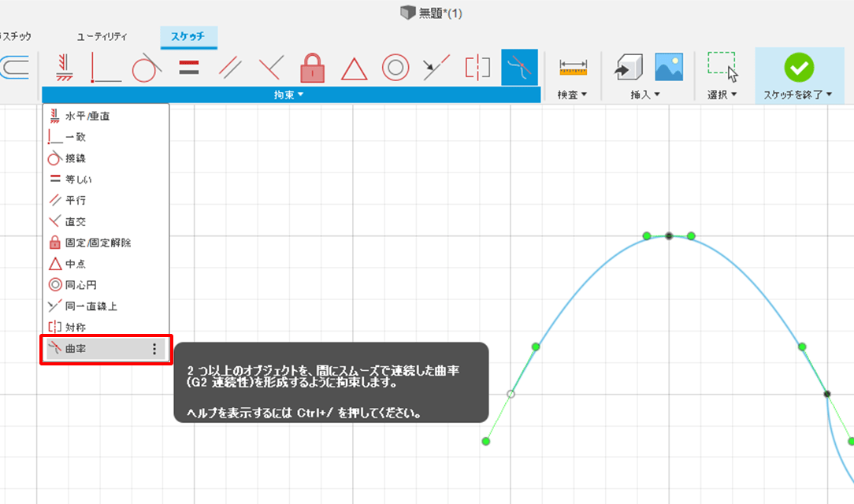Choose 一致 from the constraint menu

click(x=106, y=137)
